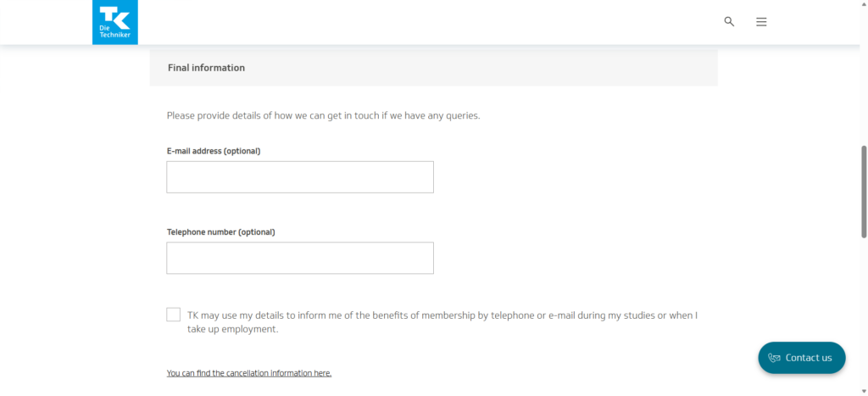Click the vertical scrollbar thumb
This screenshot has height=396, width=868.
pyautogui.click(x=864, y=191)
